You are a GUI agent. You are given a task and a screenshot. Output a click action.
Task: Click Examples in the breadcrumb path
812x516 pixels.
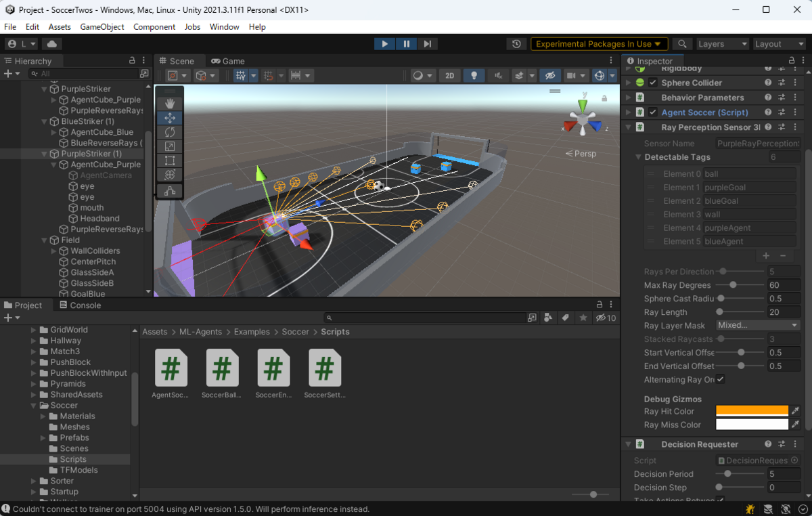pyautogui.click(x=252, y=332)
